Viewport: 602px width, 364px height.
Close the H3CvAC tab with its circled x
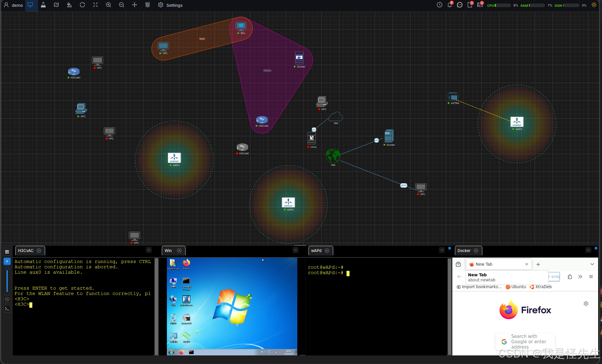pos(39,251)
